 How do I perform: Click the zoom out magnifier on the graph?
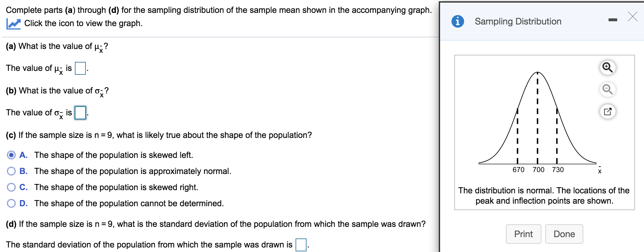click(x=608, y=90)
